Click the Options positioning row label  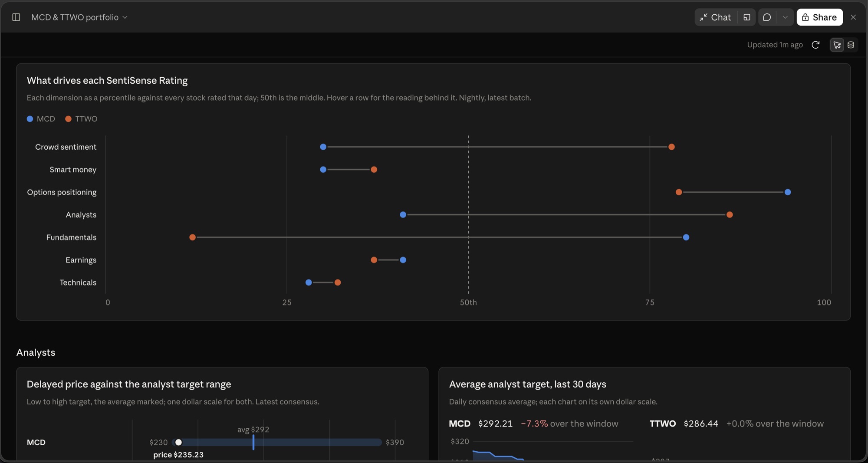pos(62,192)
